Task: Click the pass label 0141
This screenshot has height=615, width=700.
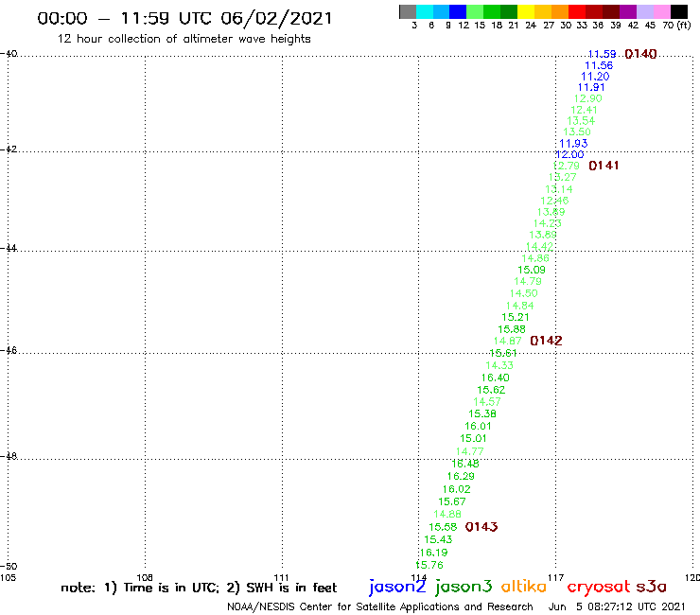Action: 604,166
